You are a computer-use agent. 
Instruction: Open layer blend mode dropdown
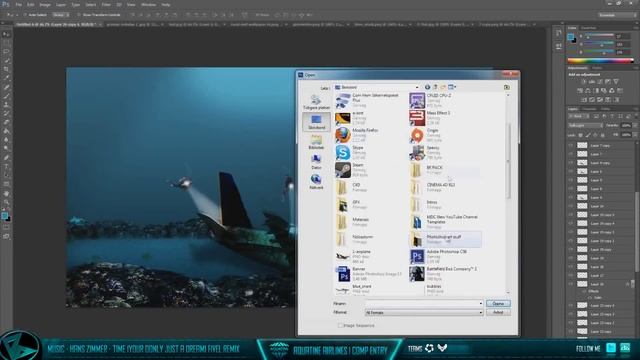coord(585,125)
